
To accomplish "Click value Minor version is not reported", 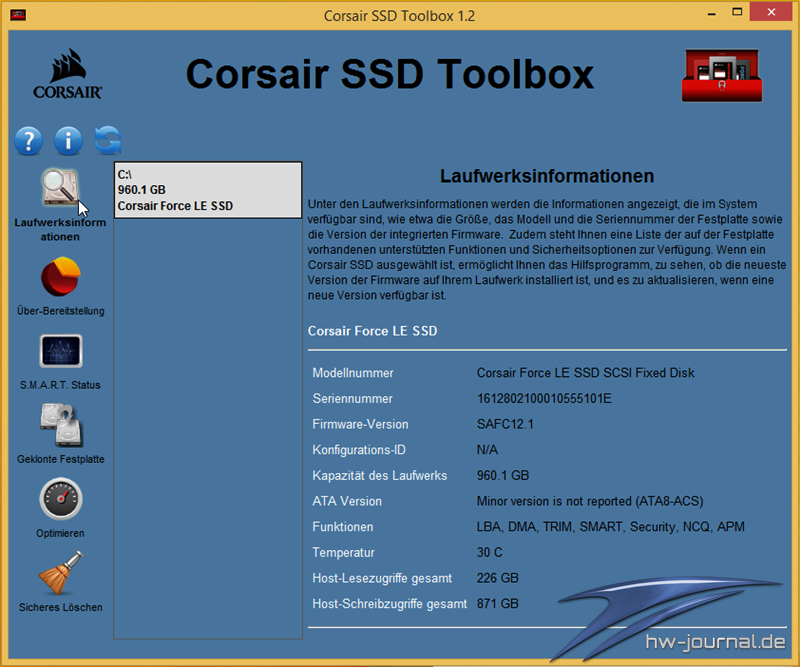I will pos(590,501).
